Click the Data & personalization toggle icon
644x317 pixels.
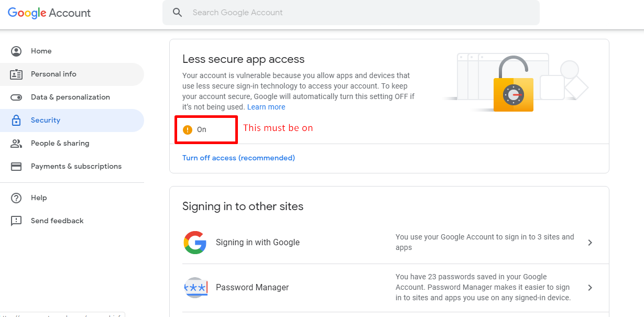[16, 97]
